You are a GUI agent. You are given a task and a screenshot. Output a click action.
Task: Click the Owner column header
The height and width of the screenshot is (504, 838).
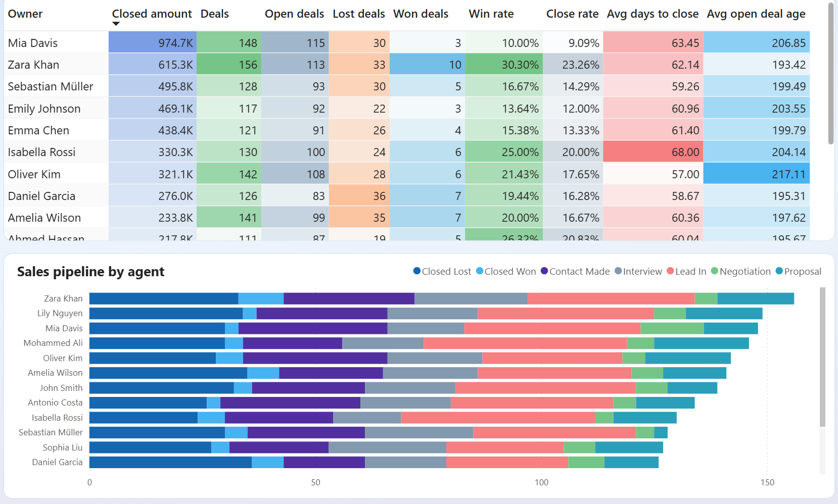pos(25,14)
